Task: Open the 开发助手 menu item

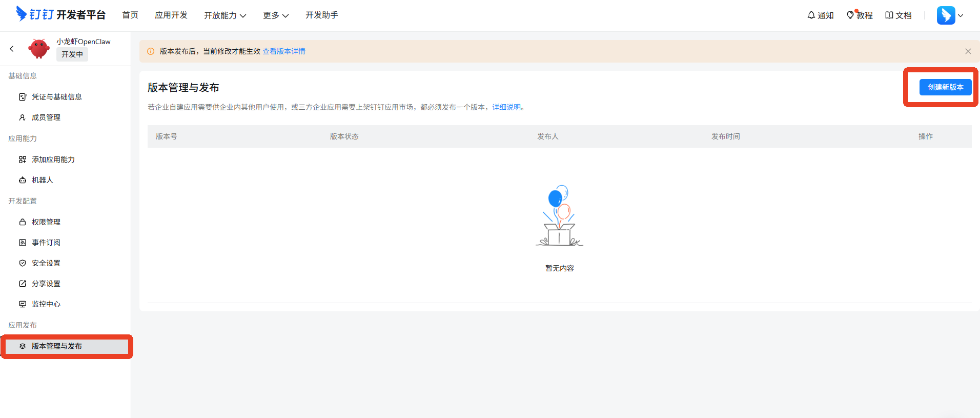Action: click(321, 15)
